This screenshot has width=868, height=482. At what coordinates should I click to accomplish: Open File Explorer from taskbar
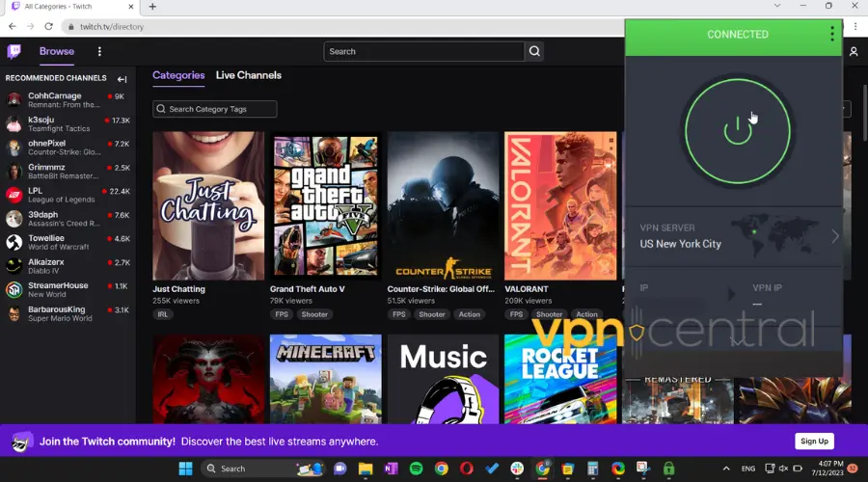tap(366, 469)
